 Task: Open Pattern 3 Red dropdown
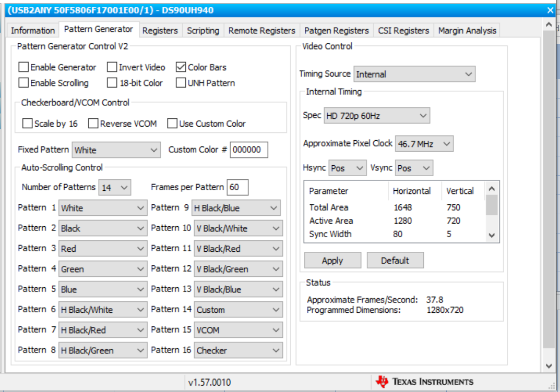(103, 249)
